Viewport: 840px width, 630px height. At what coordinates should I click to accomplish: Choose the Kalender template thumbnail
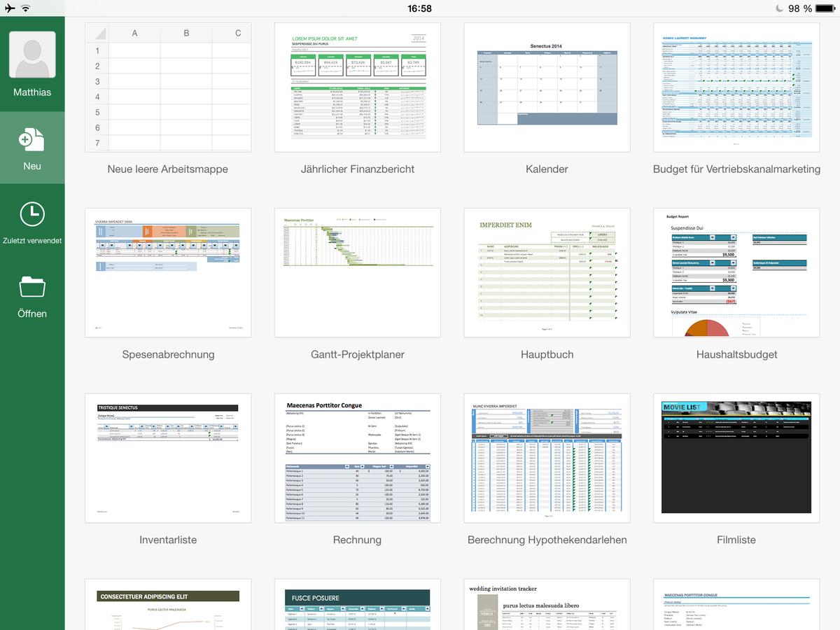(x=547, y=87)
